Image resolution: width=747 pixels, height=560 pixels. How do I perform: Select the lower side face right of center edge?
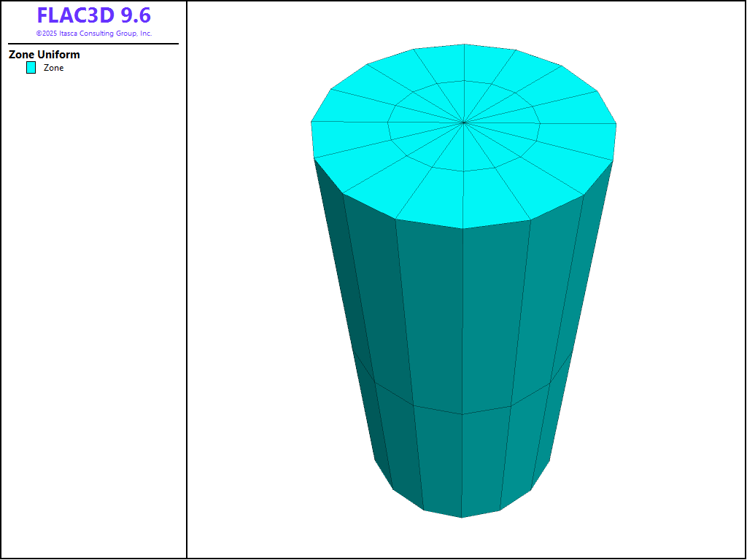[483, 459]
